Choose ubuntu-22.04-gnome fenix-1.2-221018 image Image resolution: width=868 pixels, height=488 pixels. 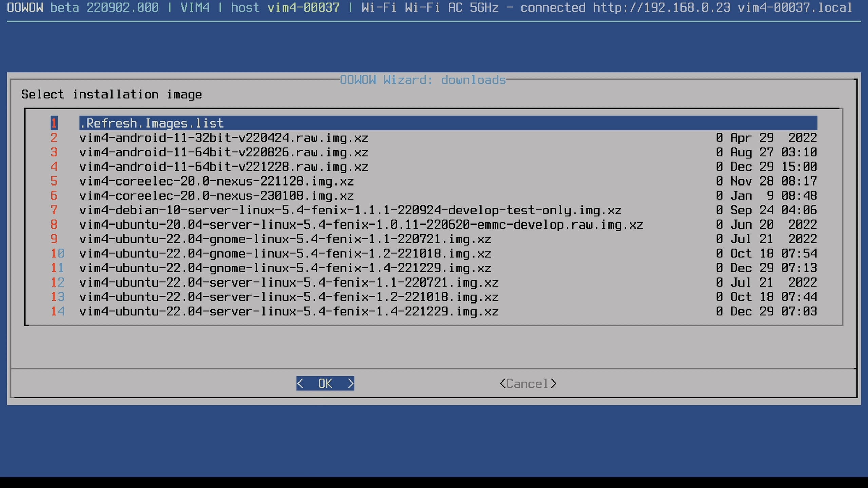[285, 254]
